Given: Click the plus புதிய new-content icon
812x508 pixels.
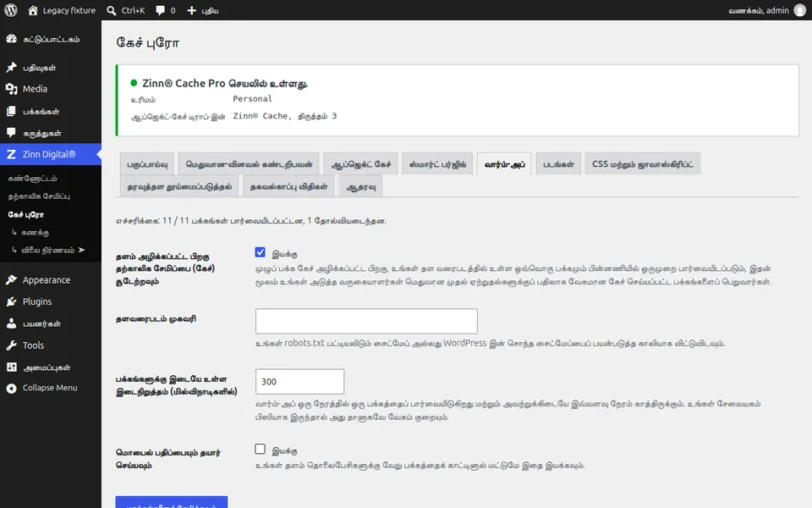Looking at the screenshot, I should tap(192, 10).
